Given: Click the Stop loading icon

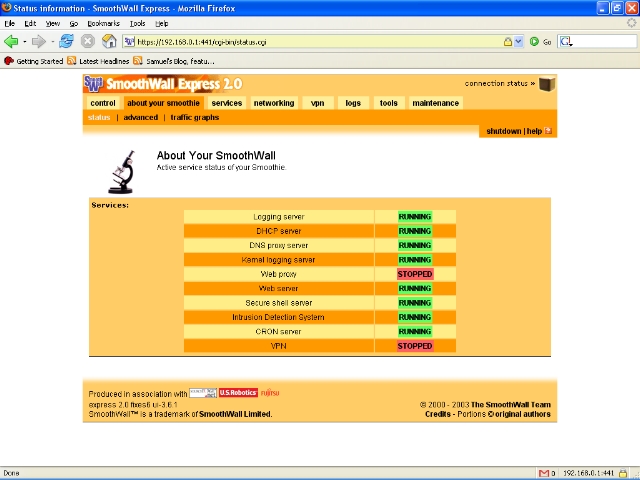Looking at the screenshot, I should tap(87, 41).
